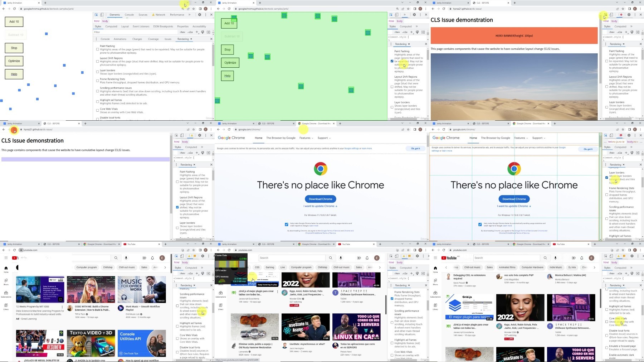This screenshot has height=362, width=644.
Task: Bookmark the page with the star in the wide-DevTools Janky window
Action: [194, 9]
